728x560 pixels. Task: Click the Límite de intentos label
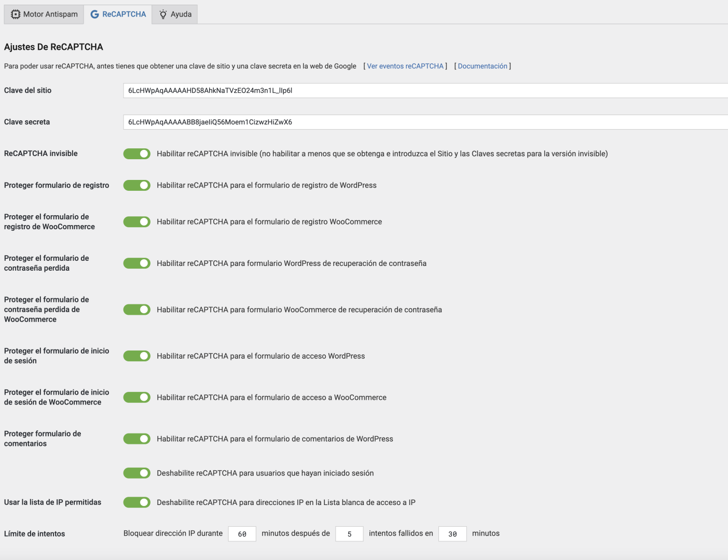35,534
